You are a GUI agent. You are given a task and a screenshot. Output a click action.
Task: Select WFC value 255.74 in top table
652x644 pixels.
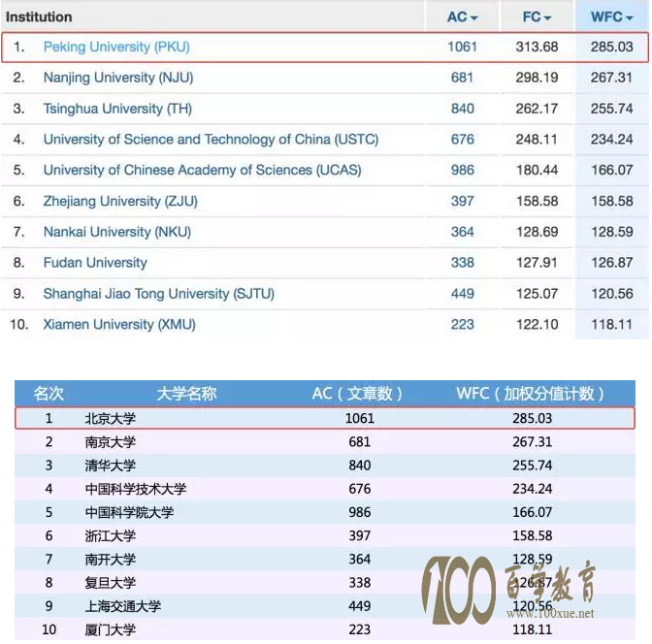(x=611, y=109)
